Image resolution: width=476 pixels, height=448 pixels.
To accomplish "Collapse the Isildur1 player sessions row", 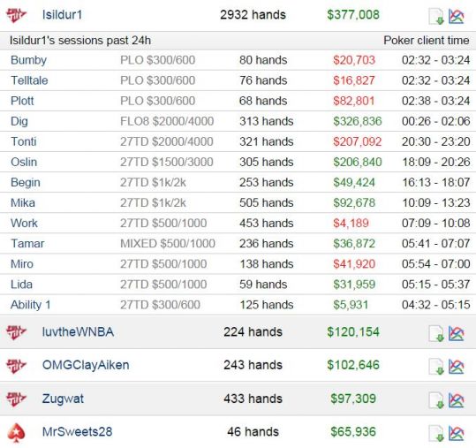I will (x=238, y=15).
